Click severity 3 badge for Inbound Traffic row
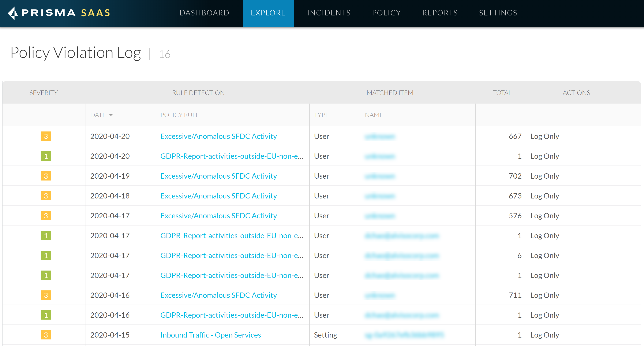The height and width of the screenshot is (346, 644). (x=46, y=335)
